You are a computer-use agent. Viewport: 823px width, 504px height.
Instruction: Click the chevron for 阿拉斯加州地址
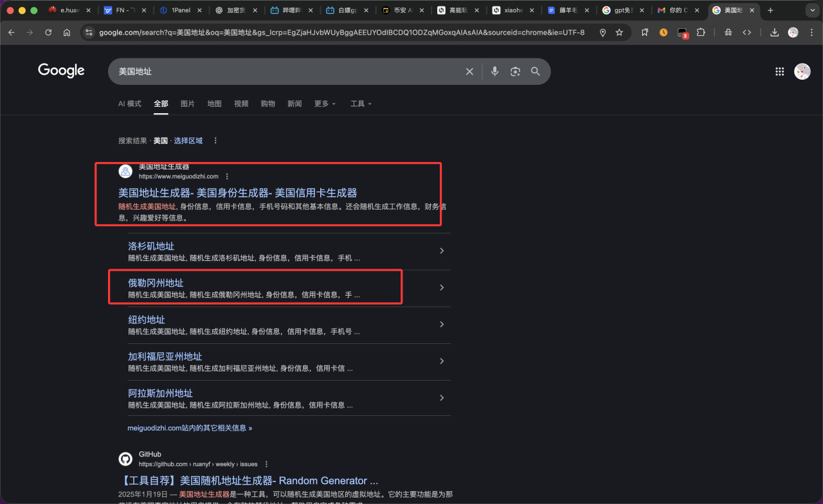coord(442,398)
